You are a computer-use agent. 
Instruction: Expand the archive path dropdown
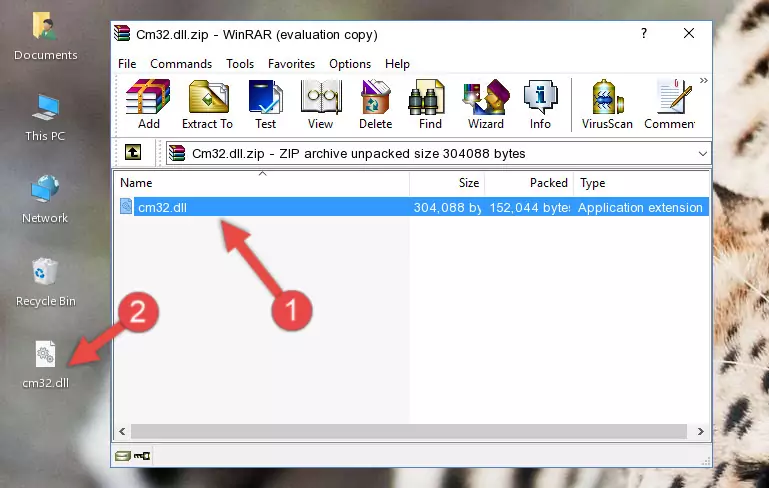[x=702, y=154]
